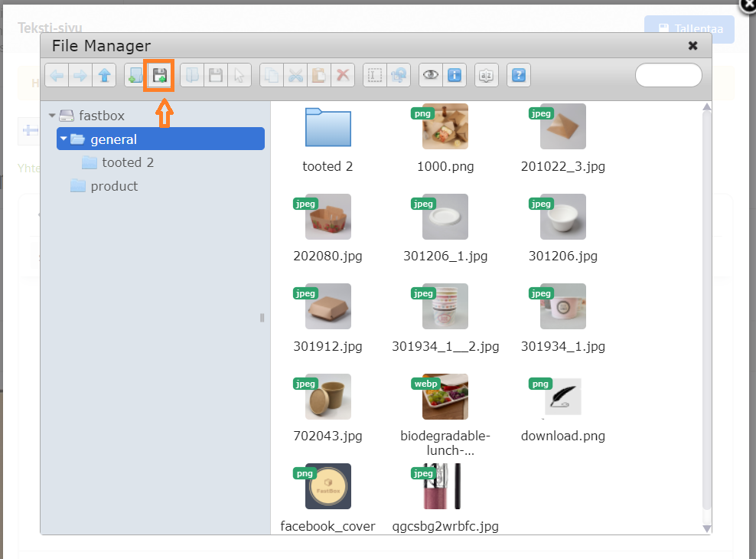Image resolution: width=756 pixels, height=559 pixels.
Task: Open the Help question mark icon
Action: (519, 75)
